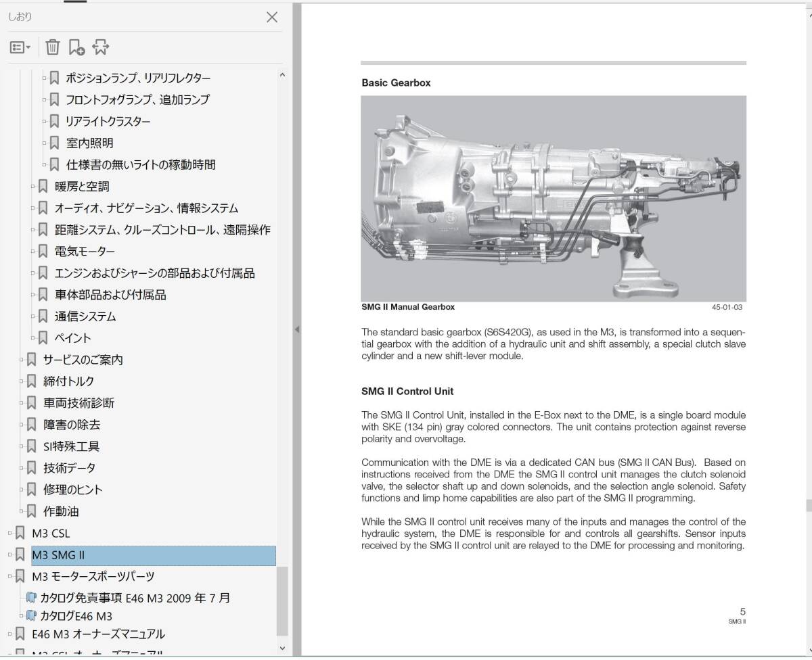Add a new bookmark with plus icon

click(76, 47)
